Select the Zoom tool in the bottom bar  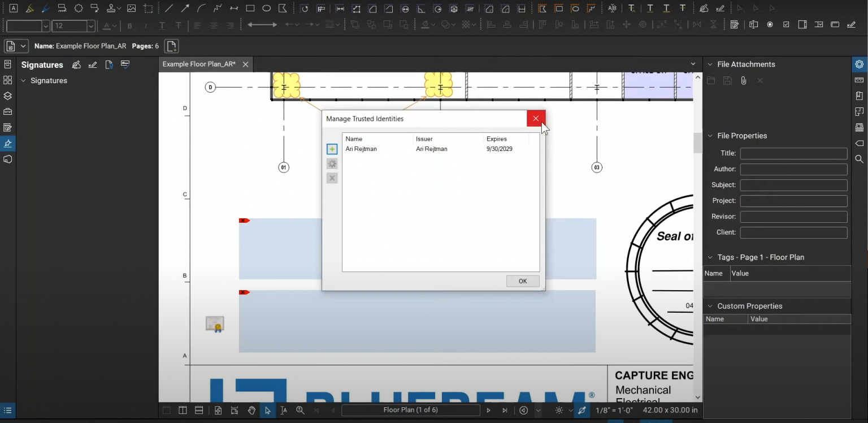(300, 411)
